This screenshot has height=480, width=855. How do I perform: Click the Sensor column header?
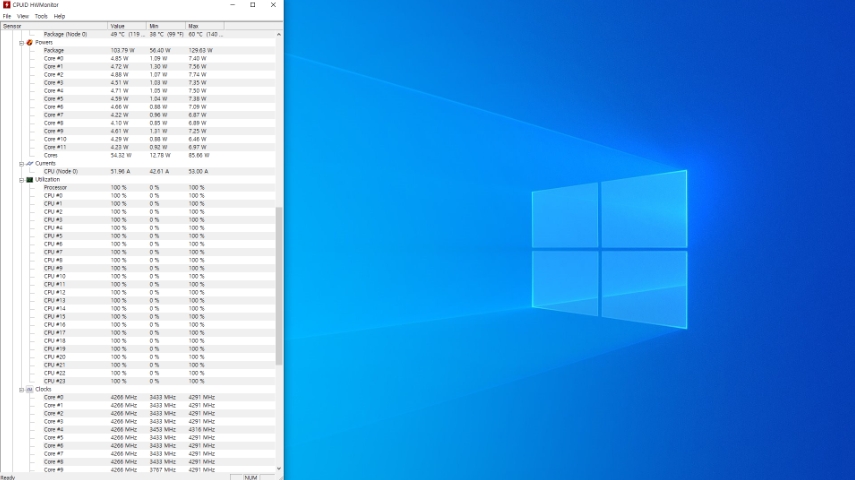click(54, 26)
